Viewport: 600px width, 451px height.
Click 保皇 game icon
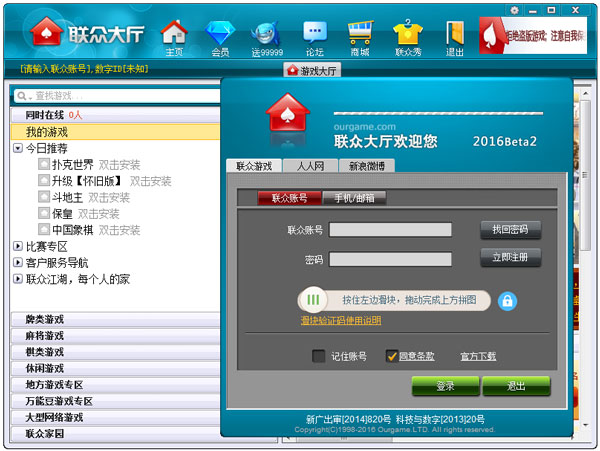coord(44,213)
